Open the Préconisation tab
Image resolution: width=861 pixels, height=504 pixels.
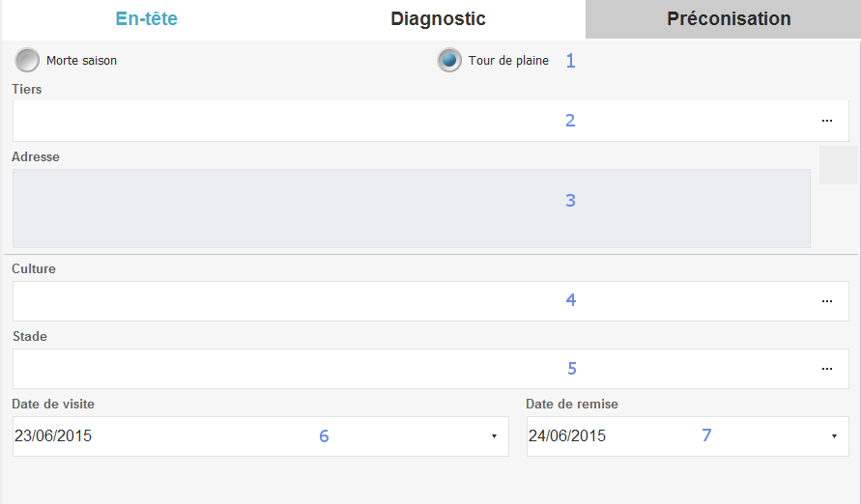tap(729, 18)
